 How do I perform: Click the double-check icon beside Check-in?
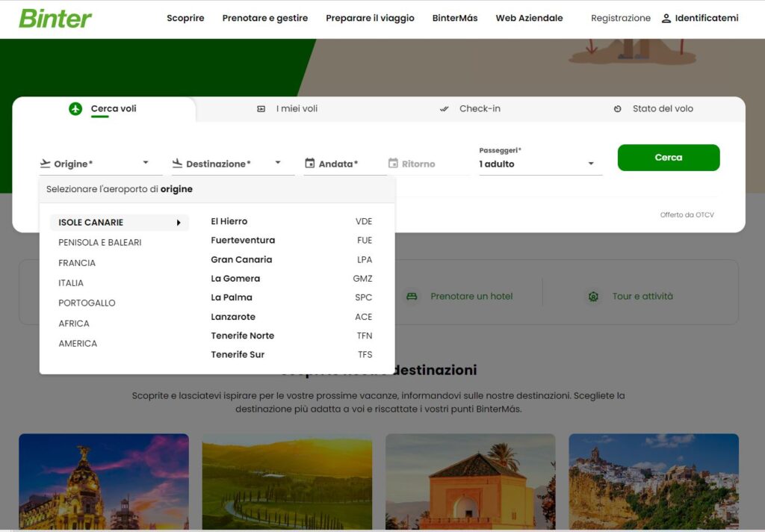coord(444,109)
